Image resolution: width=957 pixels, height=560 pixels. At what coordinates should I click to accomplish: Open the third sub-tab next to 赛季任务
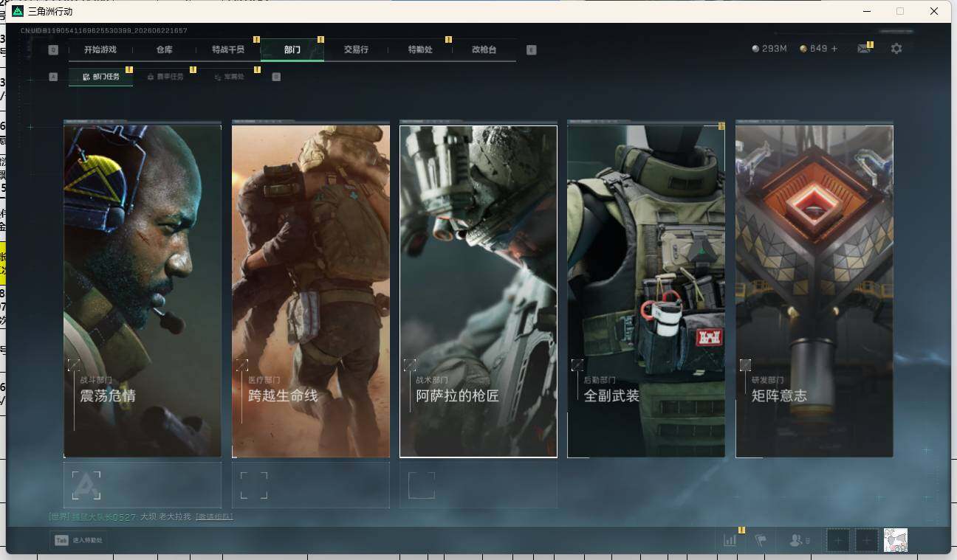click(229, 77)
